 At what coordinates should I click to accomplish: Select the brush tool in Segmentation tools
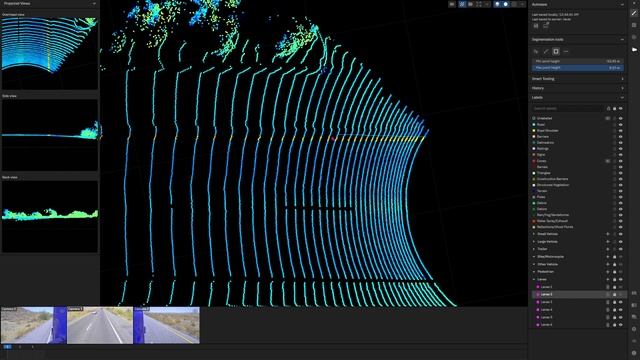pyautogui.click(x=546, y=51)
